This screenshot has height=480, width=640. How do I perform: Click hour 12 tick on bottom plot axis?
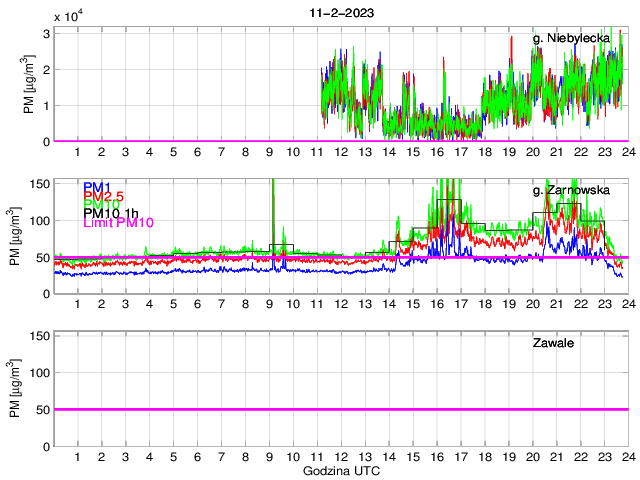(341, 456)
